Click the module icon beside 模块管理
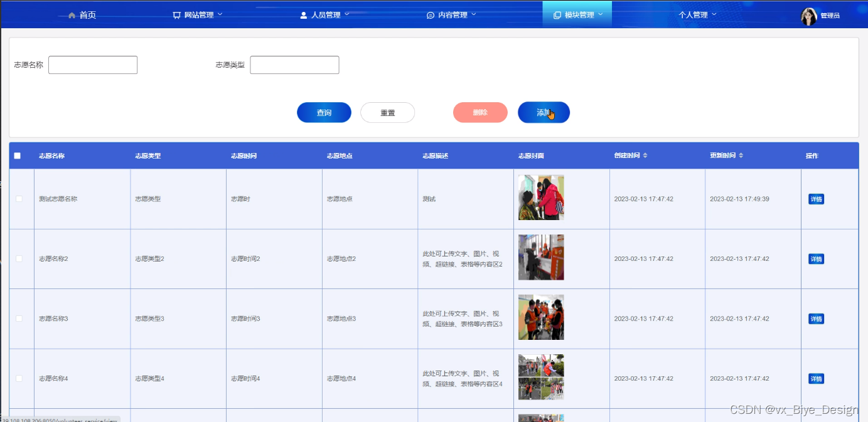 (557, 15)
